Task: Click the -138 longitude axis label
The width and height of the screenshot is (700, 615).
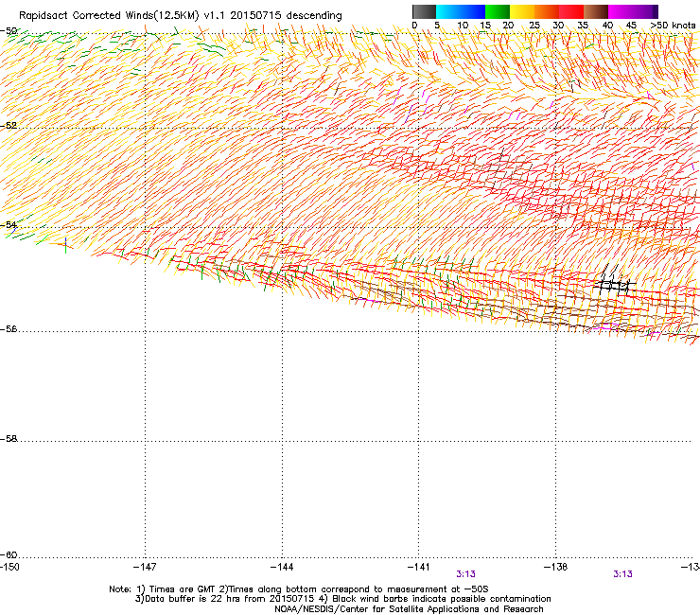Action: point(556,567)
